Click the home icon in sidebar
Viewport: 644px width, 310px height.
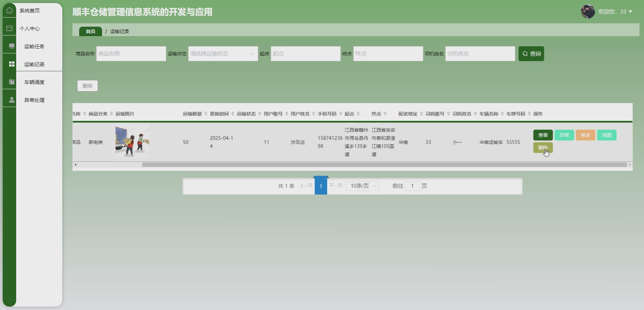tap(9, 10)
